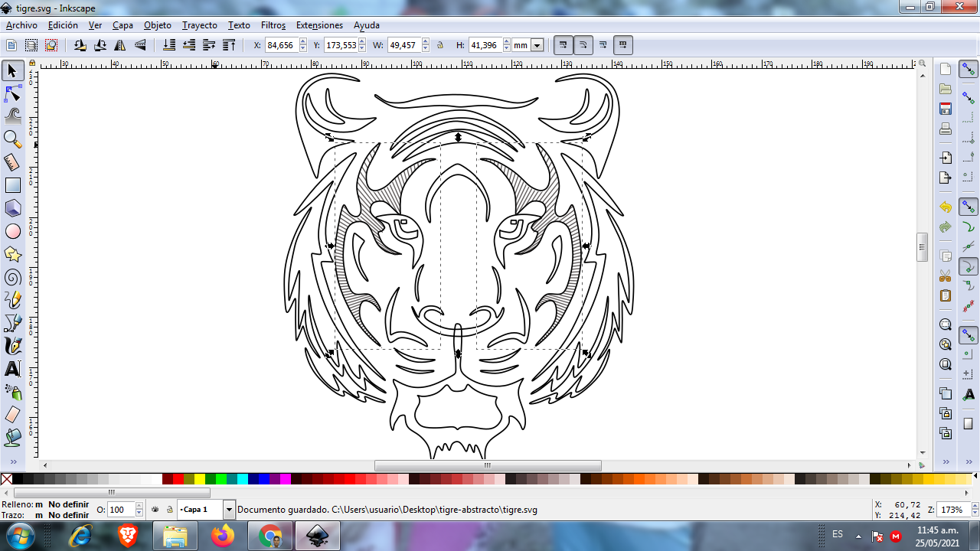Select all objects in all layers
This screenshot has height=551, width=980.
pyautogui.click(x=31, y=45)
